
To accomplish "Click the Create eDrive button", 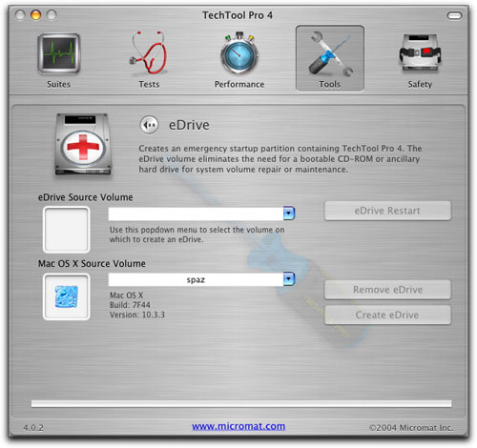I will click(387, 315).
